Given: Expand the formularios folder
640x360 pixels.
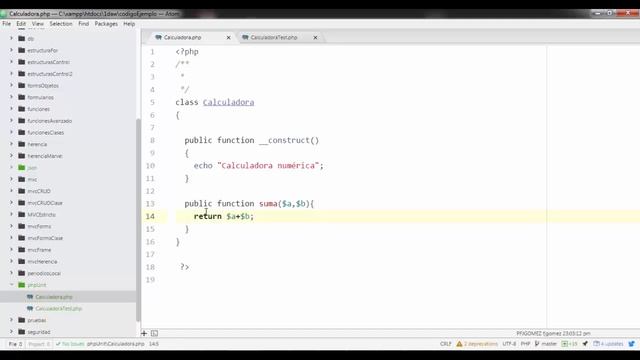Looking at the screenshot, I should tap(11, 97).
